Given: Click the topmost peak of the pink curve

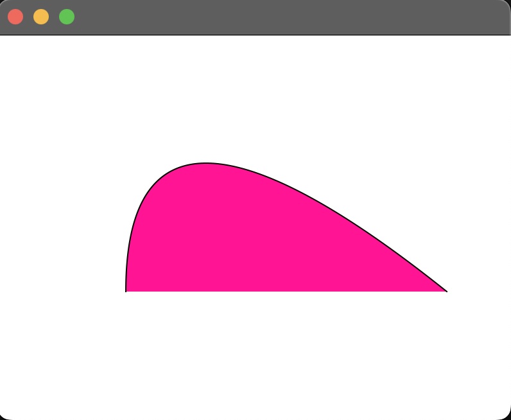Looking at the screenshot, I should 205,163.
